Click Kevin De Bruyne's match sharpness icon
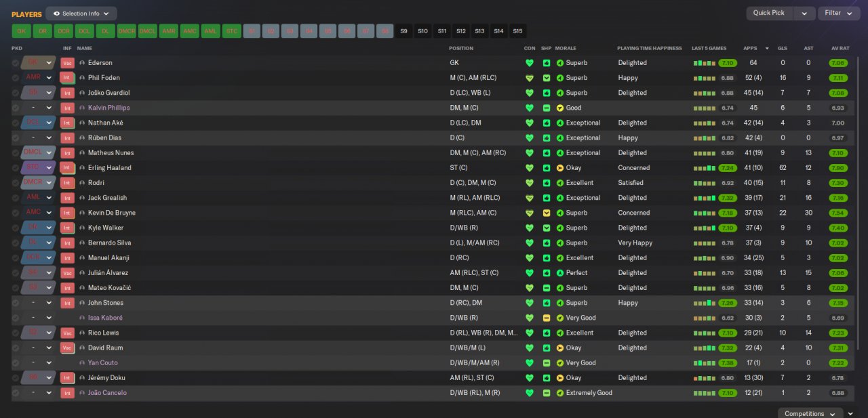 tap(547, 213)
